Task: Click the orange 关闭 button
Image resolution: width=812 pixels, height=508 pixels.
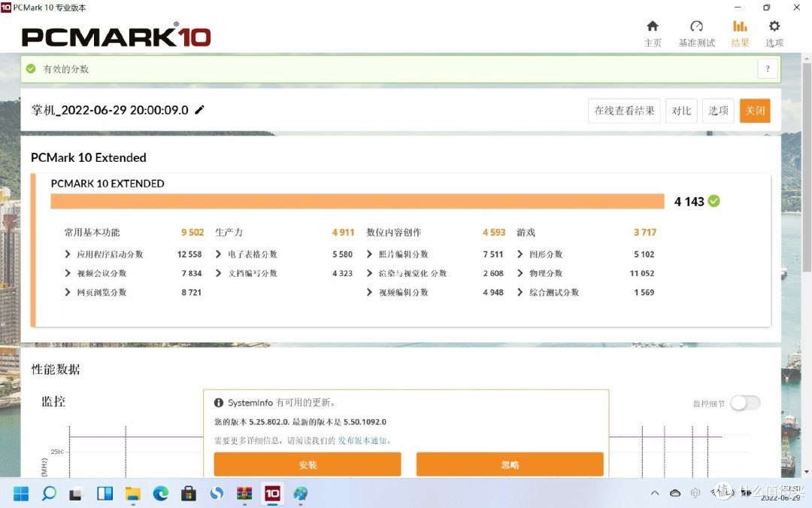Action: (755, 111)
